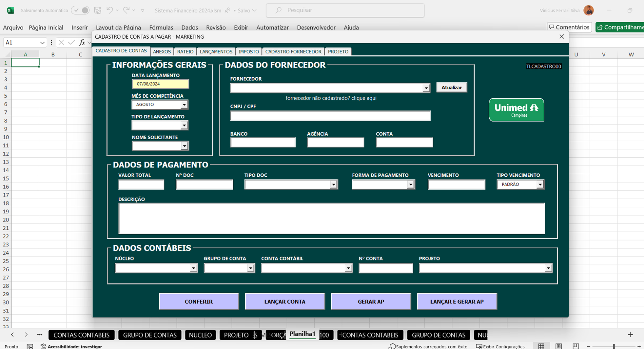This screenshot has width=644, height=349.
Task: Expand the Tipo Vencimento PADRÃO dropdown
Action: click(540, 184)
